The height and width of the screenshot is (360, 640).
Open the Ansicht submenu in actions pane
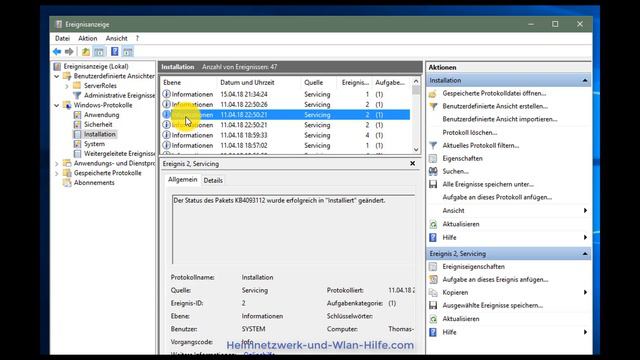coord(585,211)
